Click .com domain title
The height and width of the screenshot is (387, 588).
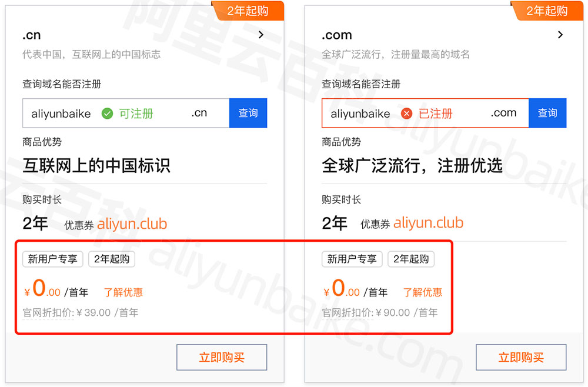click(337, 35)
